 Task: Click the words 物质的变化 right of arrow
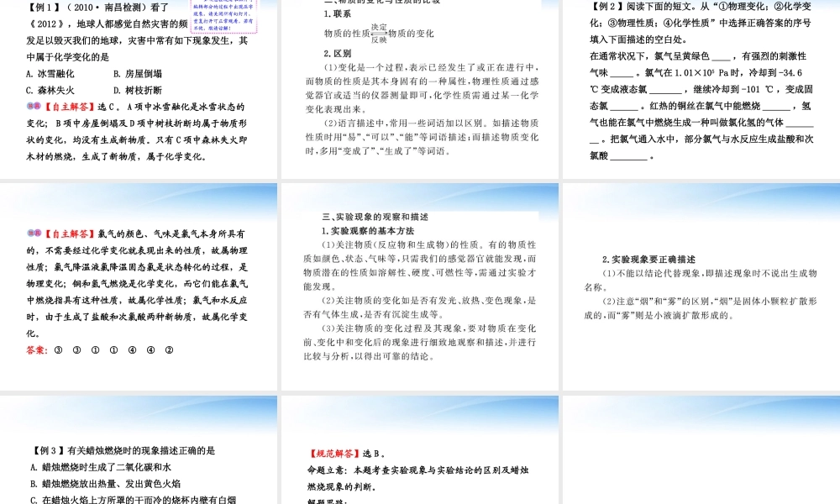pos(411,34)
